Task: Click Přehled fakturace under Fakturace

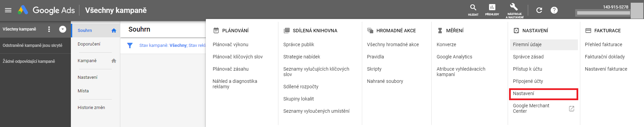Action: coord(603,44)
